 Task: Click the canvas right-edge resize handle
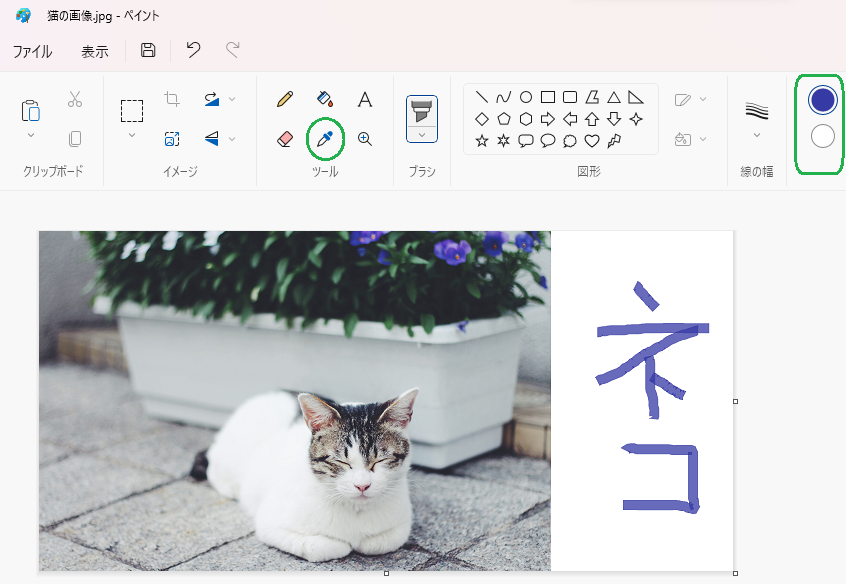[x=736, y=401]
